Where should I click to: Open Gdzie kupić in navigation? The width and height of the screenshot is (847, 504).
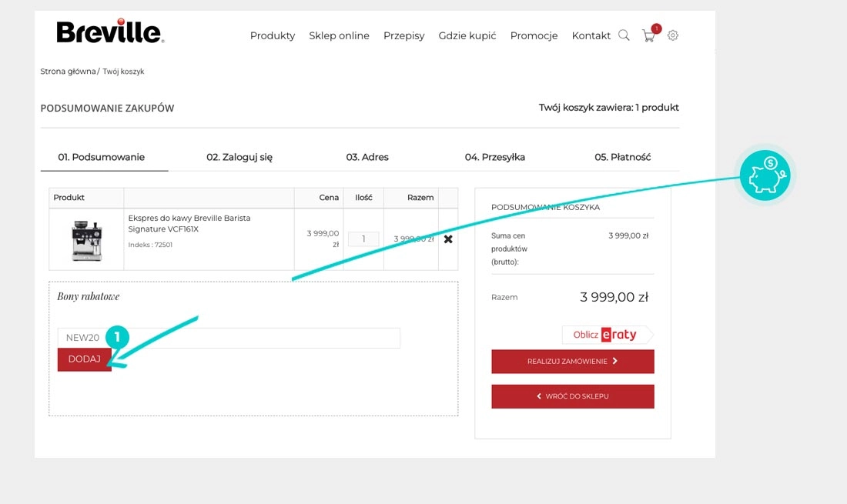[467, 35]
